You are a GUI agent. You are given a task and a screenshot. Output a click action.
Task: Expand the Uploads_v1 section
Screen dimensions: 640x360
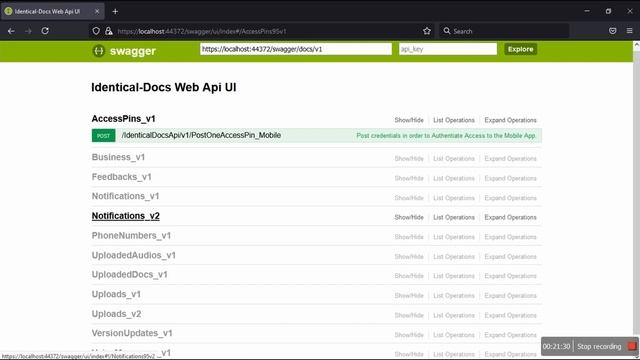pyautogui.click(x=116, y=294)
